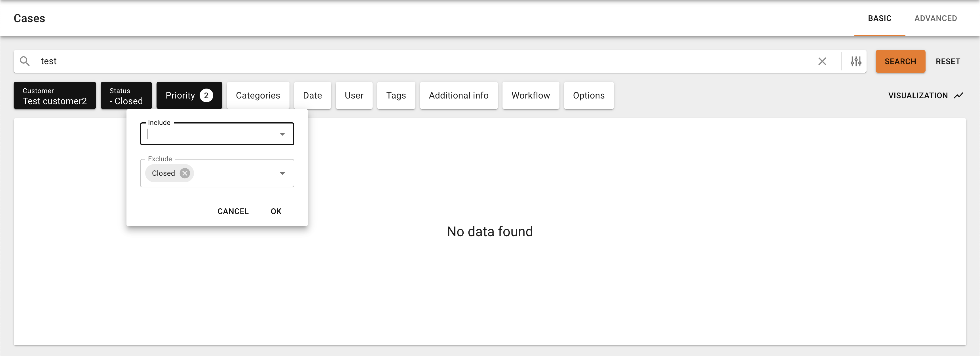
Task: Click the search input field to edit
Action: (427, 61)
